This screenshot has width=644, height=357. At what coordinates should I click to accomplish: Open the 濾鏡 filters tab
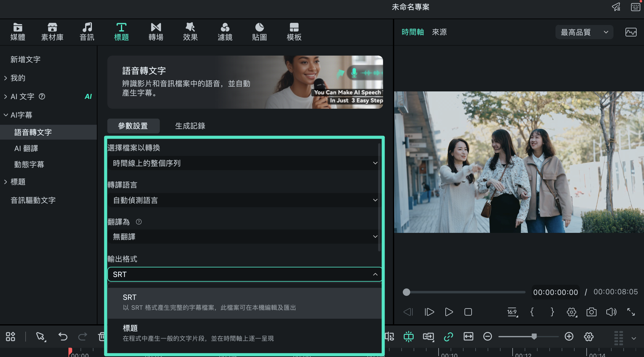pos(225,32)
